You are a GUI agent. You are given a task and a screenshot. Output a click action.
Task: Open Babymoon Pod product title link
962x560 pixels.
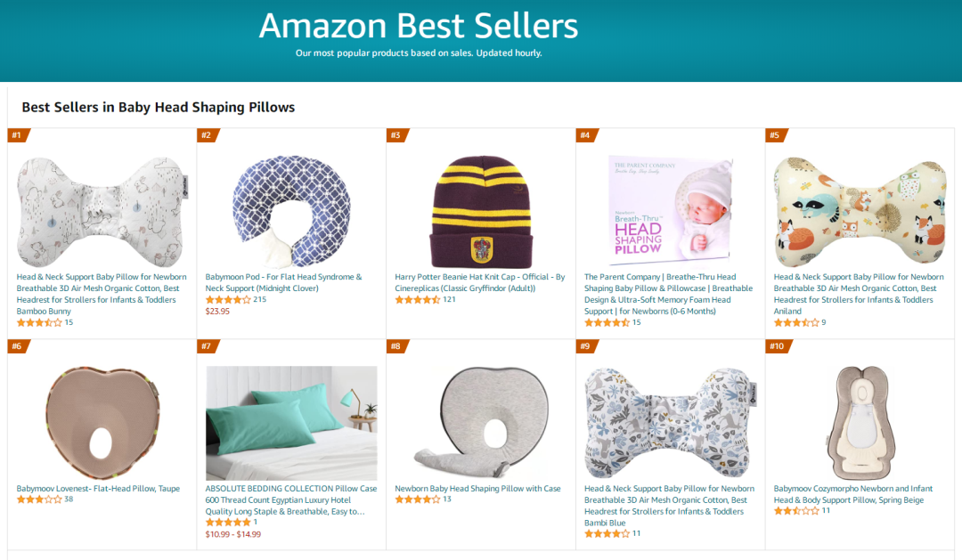[283, 282]
